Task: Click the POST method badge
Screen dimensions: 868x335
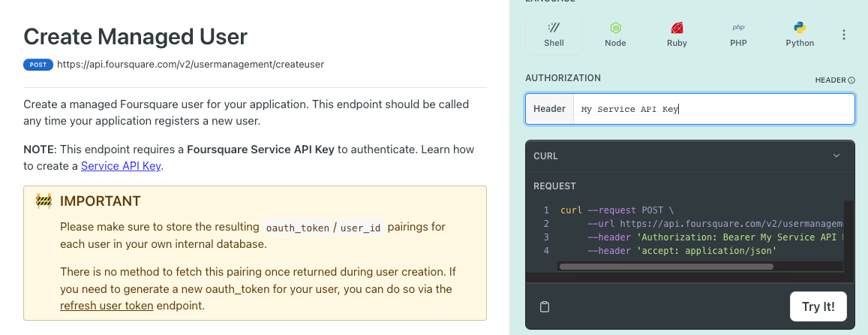Action: (x=38, y=65)
